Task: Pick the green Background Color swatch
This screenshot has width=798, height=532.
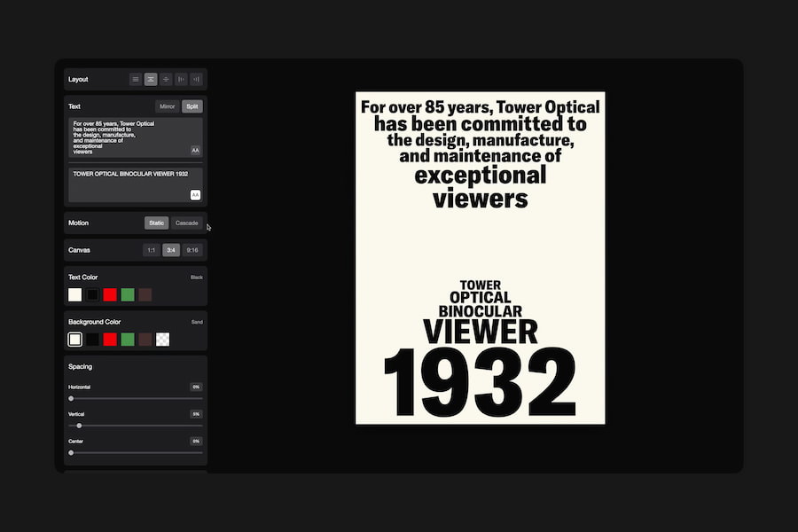Action: (x=128, y=340)
